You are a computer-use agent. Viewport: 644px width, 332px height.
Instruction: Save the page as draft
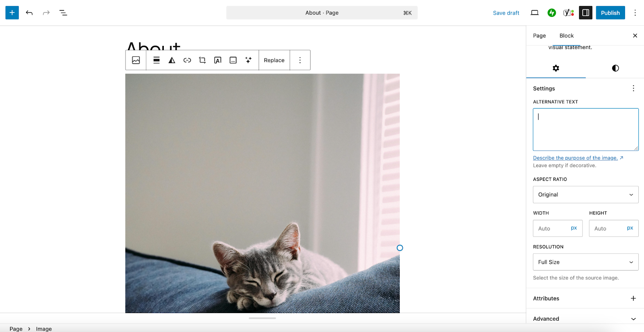point(506,13)
